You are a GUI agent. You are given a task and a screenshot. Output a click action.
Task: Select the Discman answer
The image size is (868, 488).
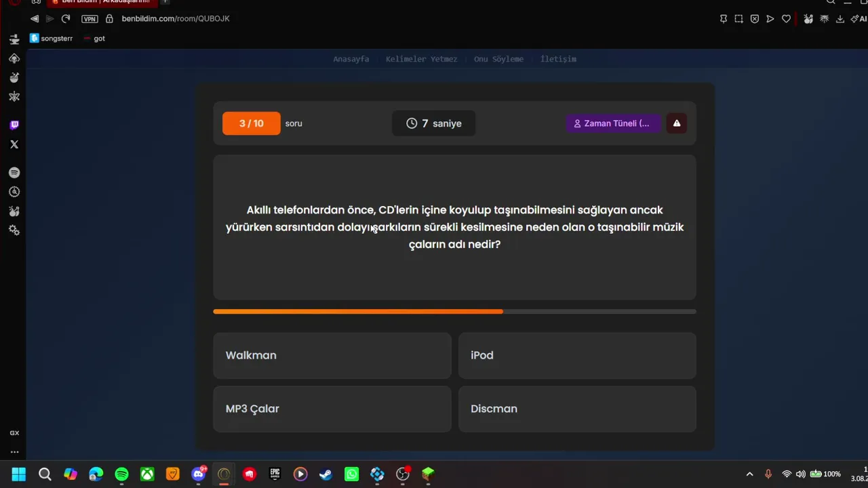(577, 409)
